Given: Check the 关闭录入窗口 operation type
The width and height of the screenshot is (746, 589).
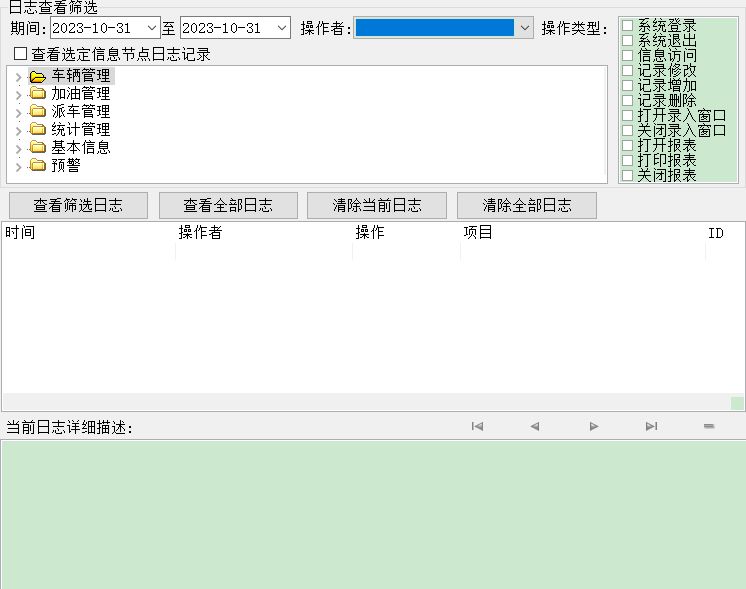Looking at the screenshot, I should click(x=628, y=130).
